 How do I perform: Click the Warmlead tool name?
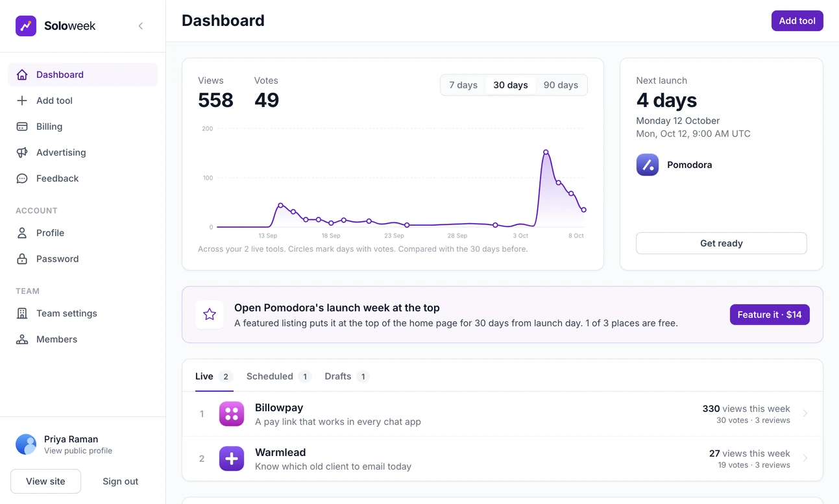point(280,452)
